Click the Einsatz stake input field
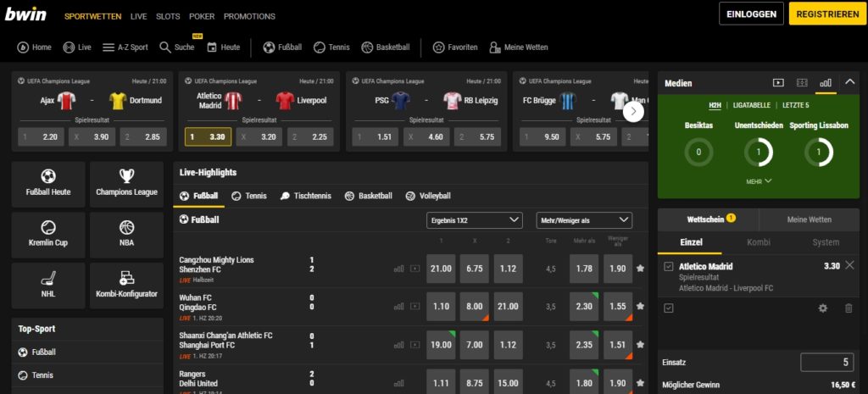Image resolution: width=868 pixels, height=394 pixels. point(826,363)
